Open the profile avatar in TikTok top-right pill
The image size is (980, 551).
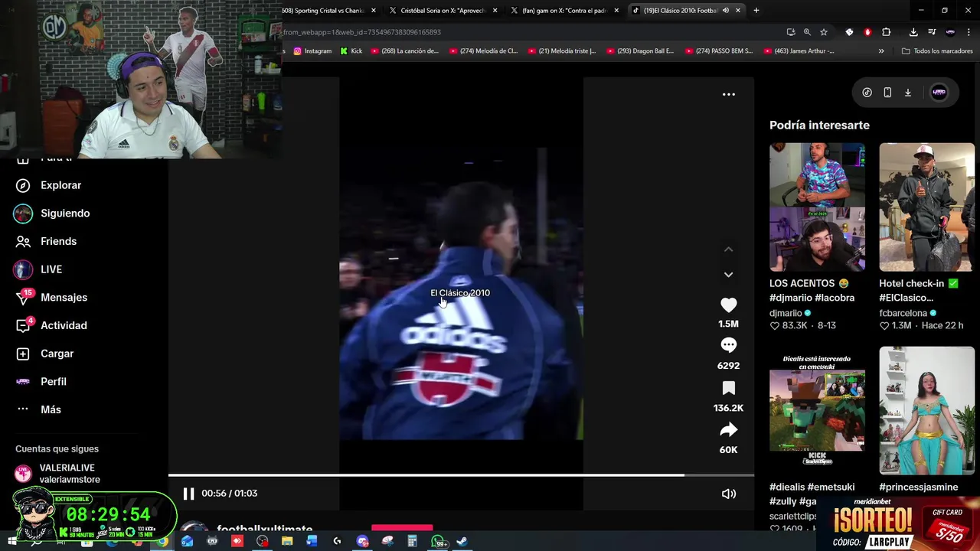tap(939, 93)
